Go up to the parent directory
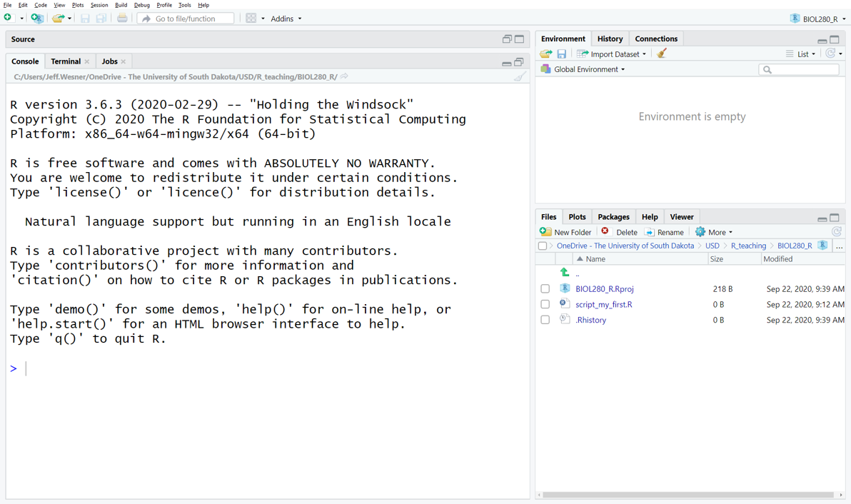The image size is (851, 504). (x=565, y=273)
